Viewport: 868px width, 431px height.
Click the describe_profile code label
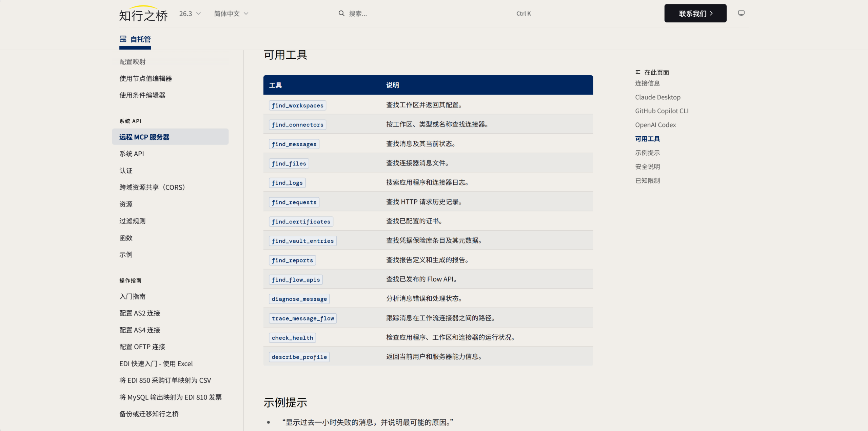tap(299, 357)
